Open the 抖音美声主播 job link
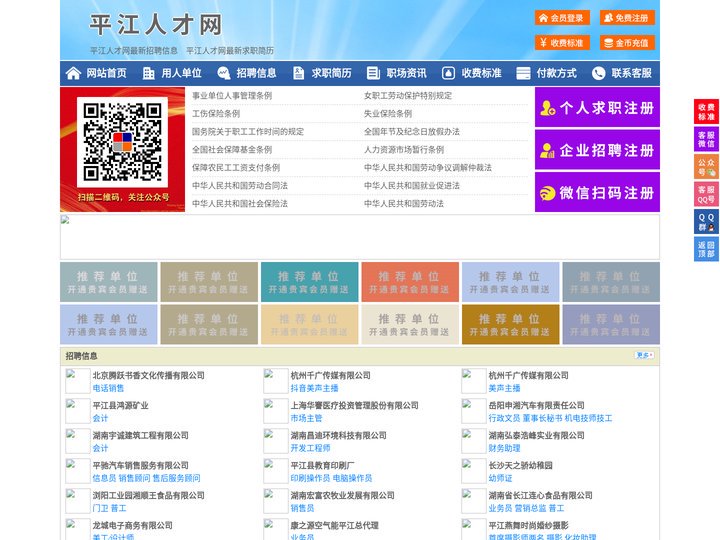Image resolution: width=720 pixels, height=540 pixels. (x=315, y=388)
